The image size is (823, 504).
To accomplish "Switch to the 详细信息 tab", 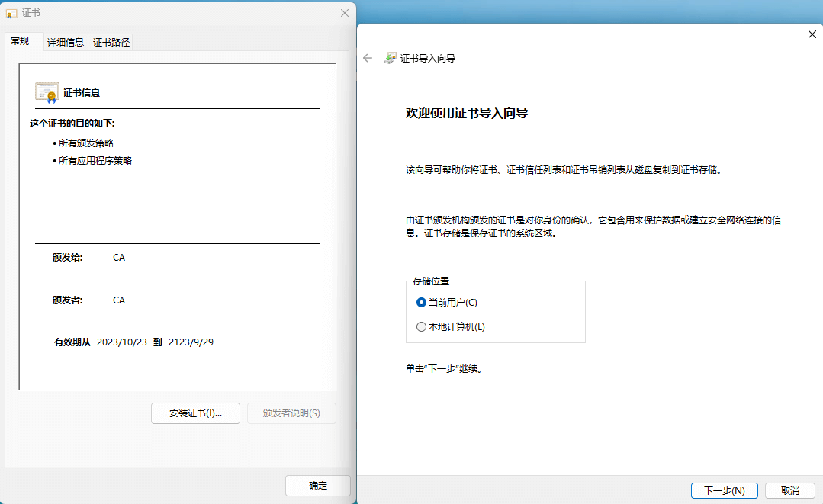I will (x=65, y=42).
